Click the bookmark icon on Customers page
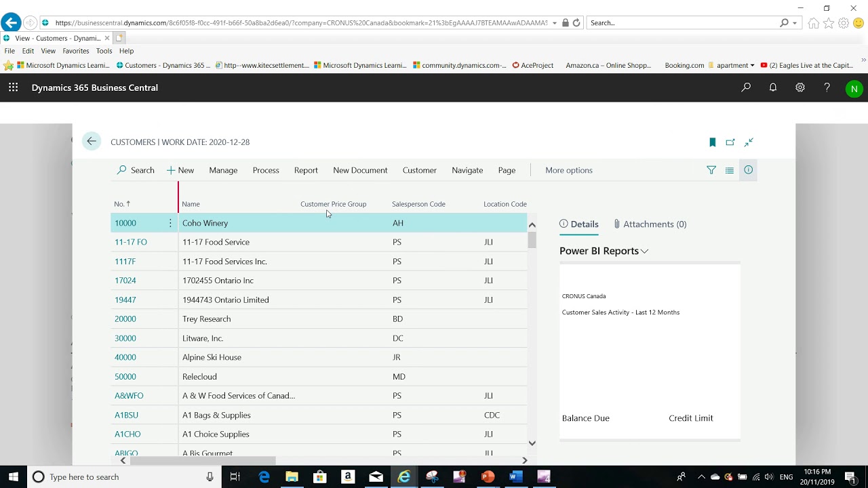Image resolution: width=868 pixels, height=488 pixels. click(x=712, y=142)
